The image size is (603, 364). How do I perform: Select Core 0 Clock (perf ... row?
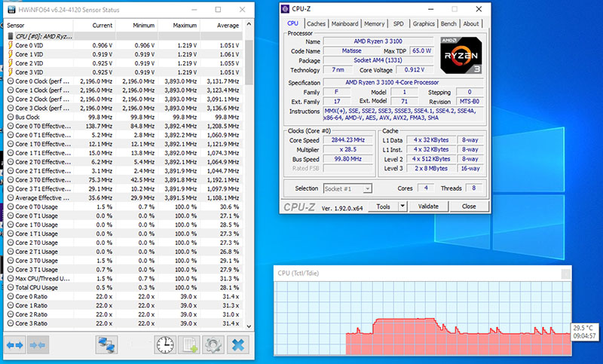[124, 81]
